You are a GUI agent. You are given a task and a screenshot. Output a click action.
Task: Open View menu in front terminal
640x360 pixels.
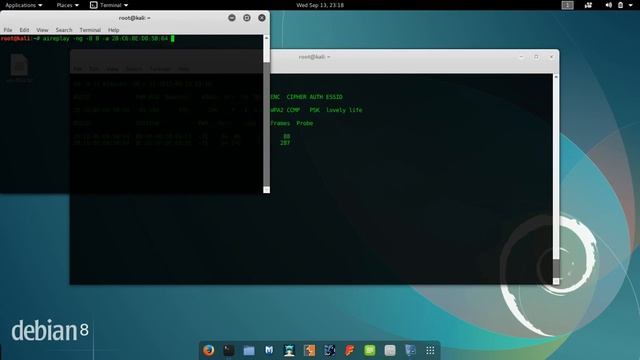(x=42, y=30)
